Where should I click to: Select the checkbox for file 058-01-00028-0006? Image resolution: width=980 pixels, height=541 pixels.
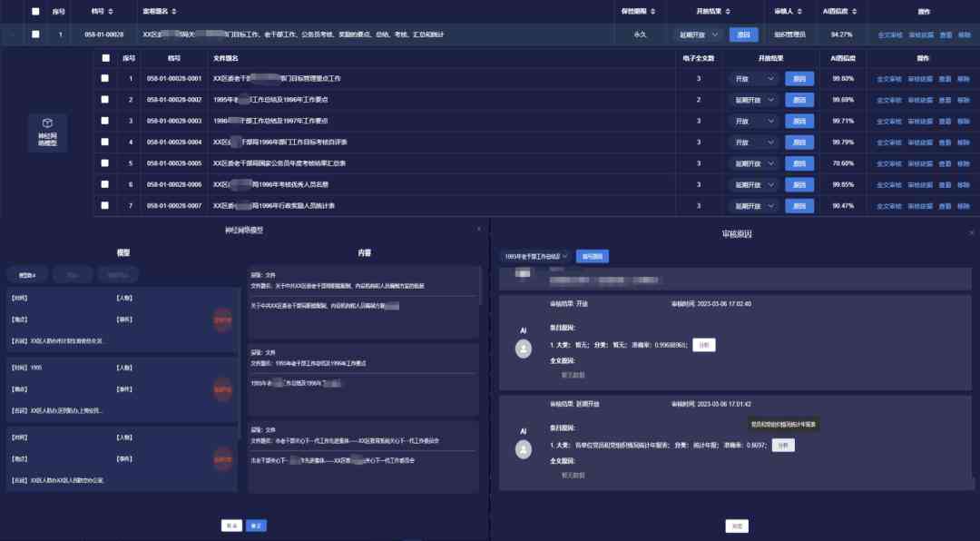[x=105, y=184]
